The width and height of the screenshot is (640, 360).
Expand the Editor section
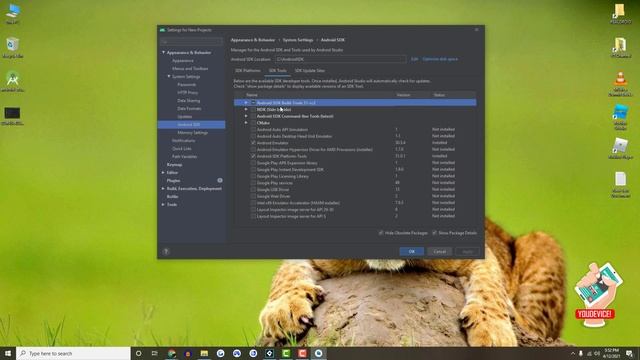(x=163, y=173)
